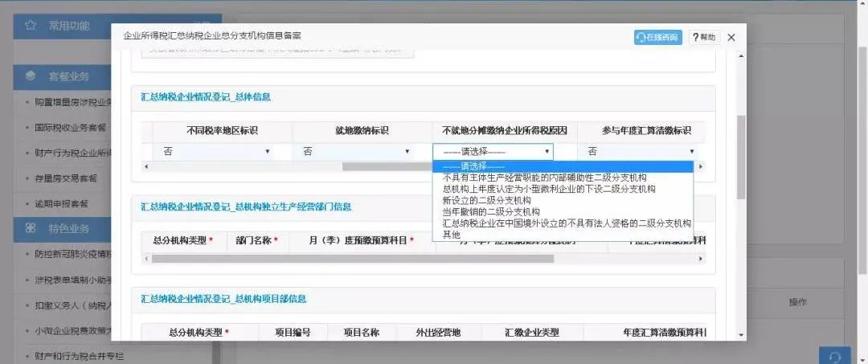Click the 总体信息 table horizontal scrollbar
The height and width of the screenshot is (364, 868).
[x=387, y=166]
